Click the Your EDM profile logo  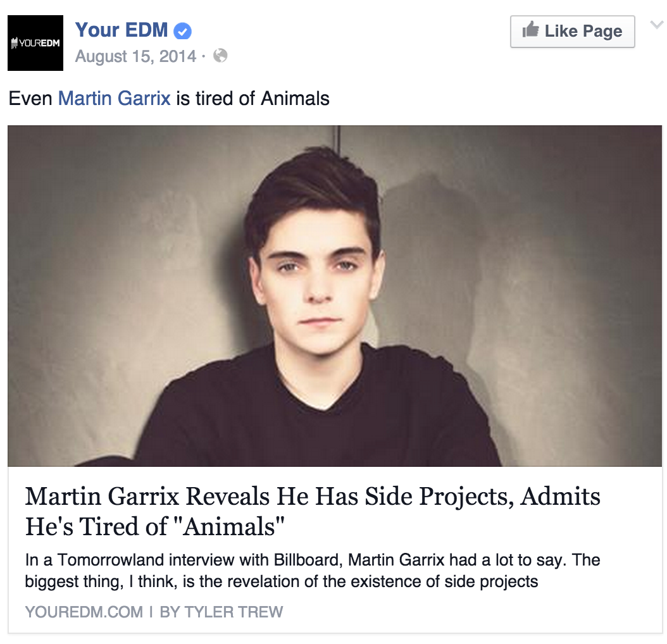tap(35, 43)
